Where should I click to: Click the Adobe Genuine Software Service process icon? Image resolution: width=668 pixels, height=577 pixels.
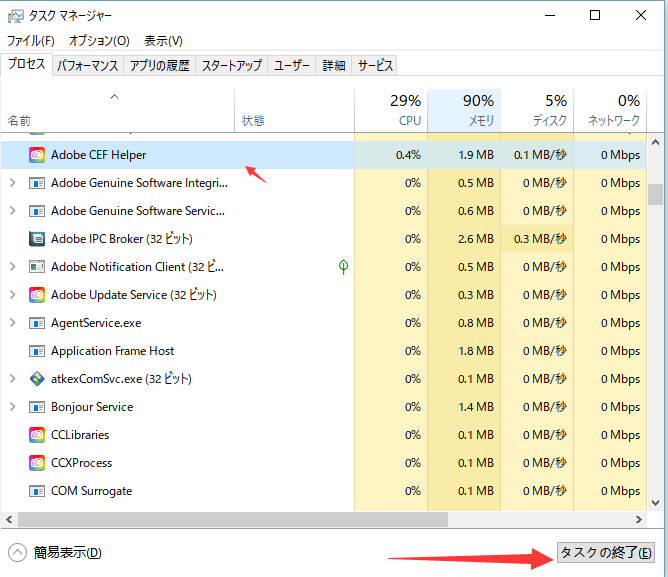tap(37, 211)
